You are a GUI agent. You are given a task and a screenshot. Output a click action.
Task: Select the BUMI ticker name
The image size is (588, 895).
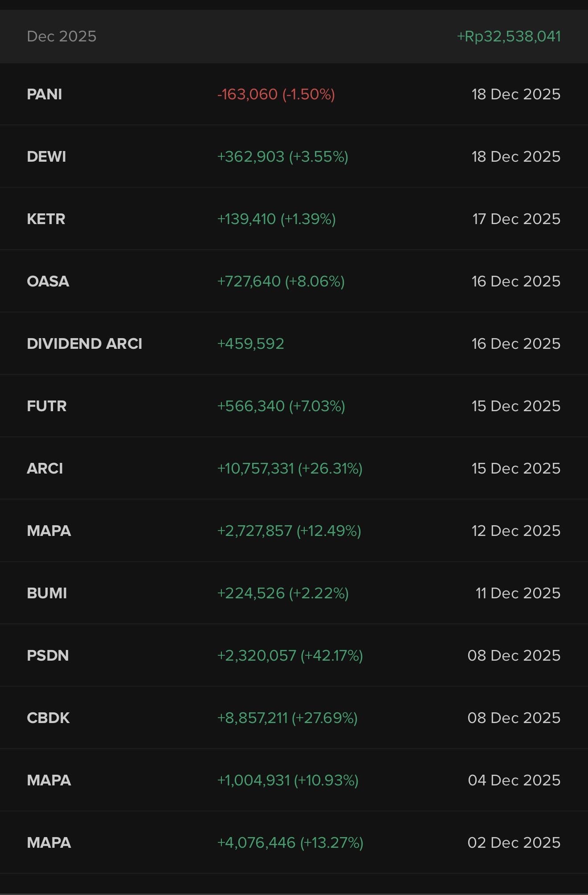[47, 593]
